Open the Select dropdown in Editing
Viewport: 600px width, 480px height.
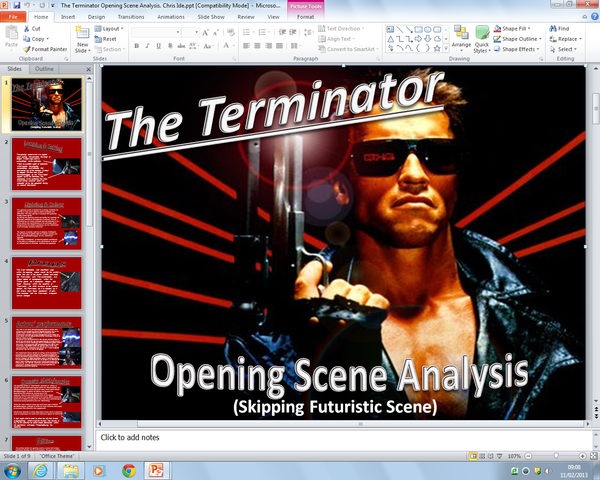click(x=563, y=49)
